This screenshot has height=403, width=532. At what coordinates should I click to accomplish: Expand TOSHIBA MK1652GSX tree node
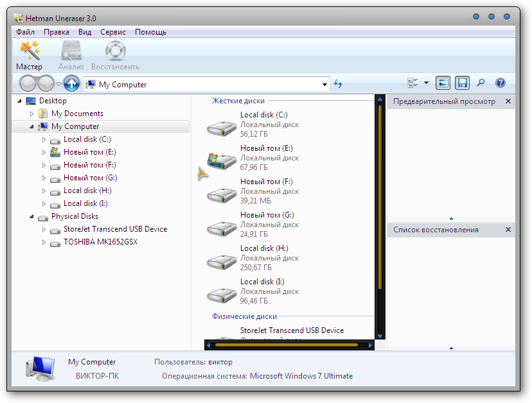click(x=44, y=243)
